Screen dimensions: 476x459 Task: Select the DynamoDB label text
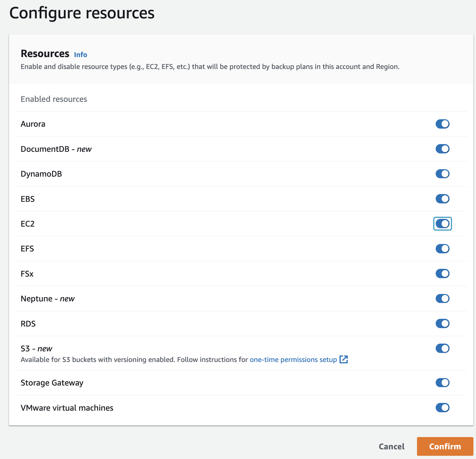click(41, 174)
